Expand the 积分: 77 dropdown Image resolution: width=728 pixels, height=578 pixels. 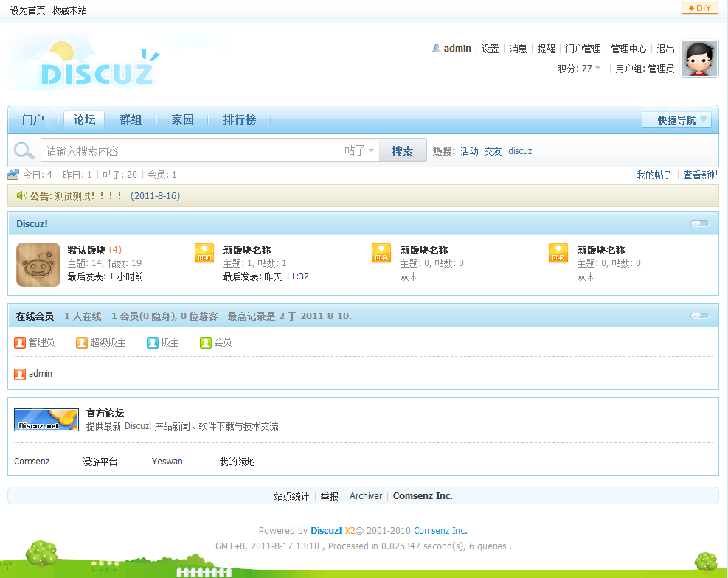(x=580, y=69)
